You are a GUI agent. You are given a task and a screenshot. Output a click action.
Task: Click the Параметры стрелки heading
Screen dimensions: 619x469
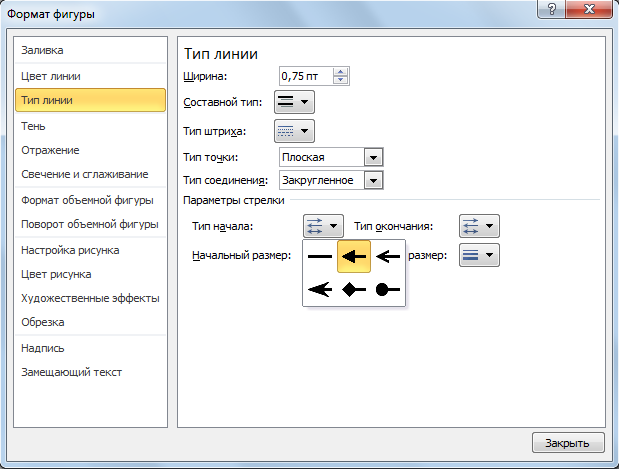point(234,201)
